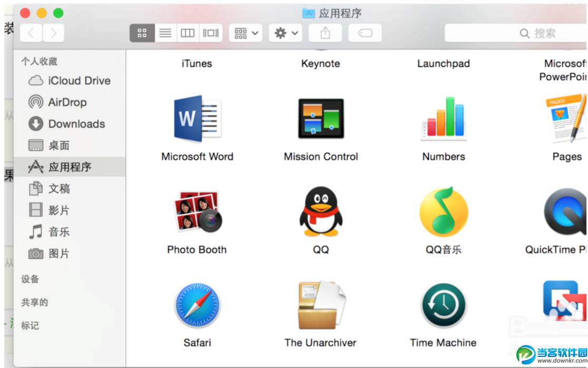Select the Pages app icon
The height and width of the screenshot is (368, 588).
[567, 119]
